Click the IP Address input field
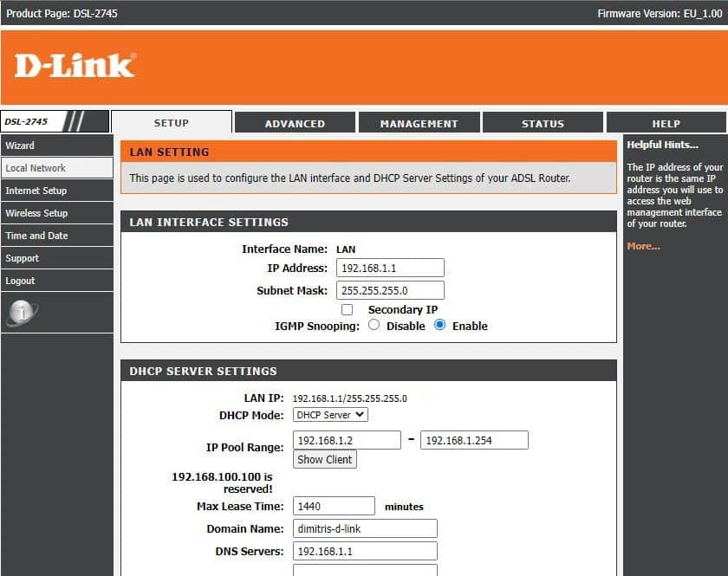Viewport: 728px width, 576px height. tap(390, 268)
